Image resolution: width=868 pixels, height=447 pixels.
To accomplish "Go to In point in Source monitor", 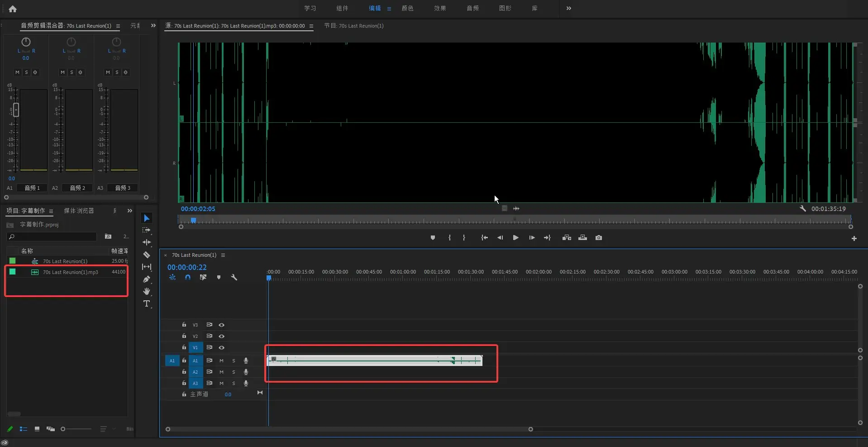I will pos(484,238).
